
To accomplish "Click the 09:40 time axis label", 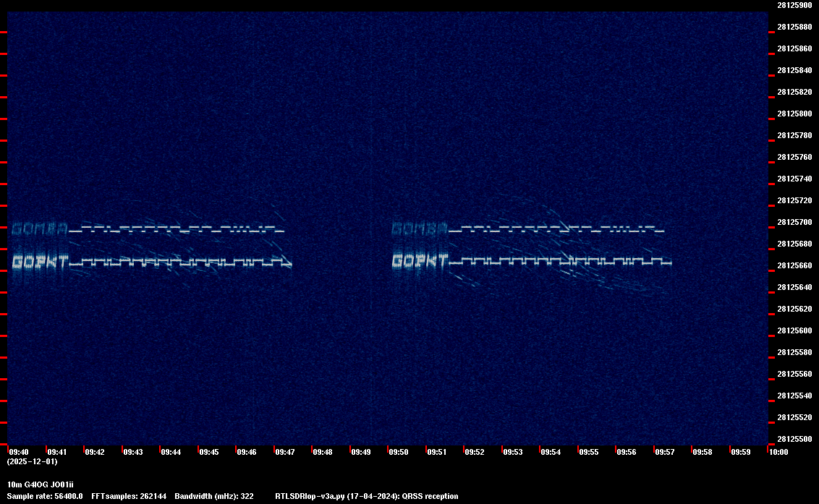I will click(20, 452).
